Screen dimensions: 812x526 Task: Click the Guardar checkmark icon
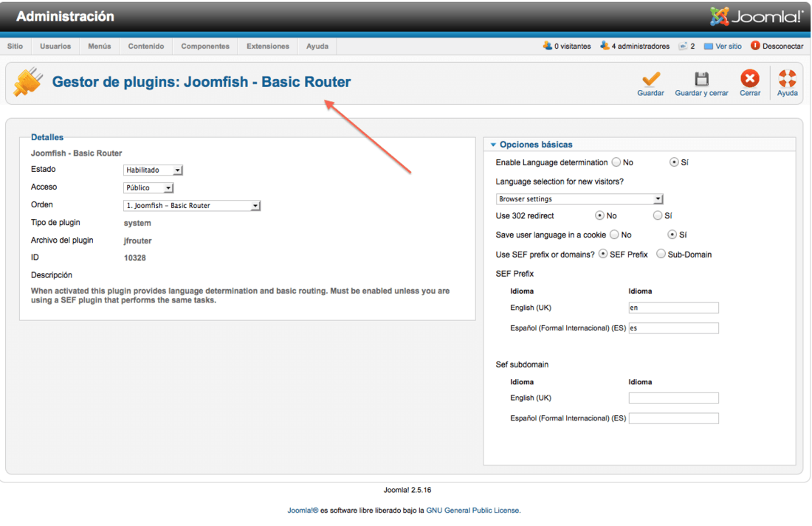650,79
